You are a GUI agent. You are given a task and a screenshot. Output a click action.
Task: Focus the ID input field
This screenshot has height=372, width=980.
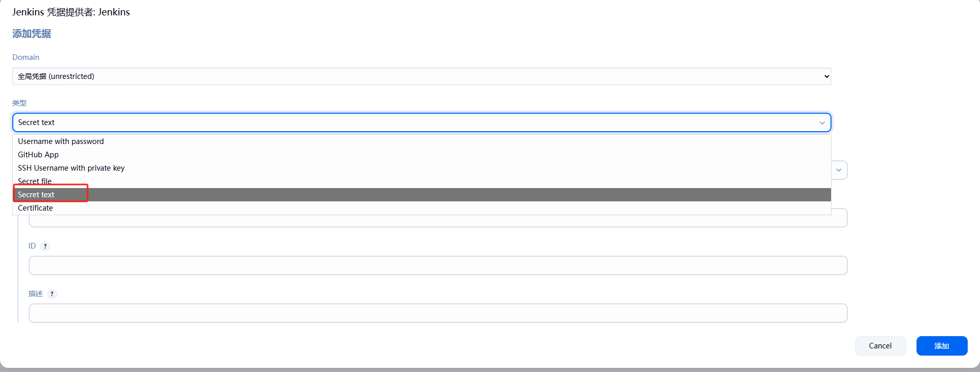[438, 265]
